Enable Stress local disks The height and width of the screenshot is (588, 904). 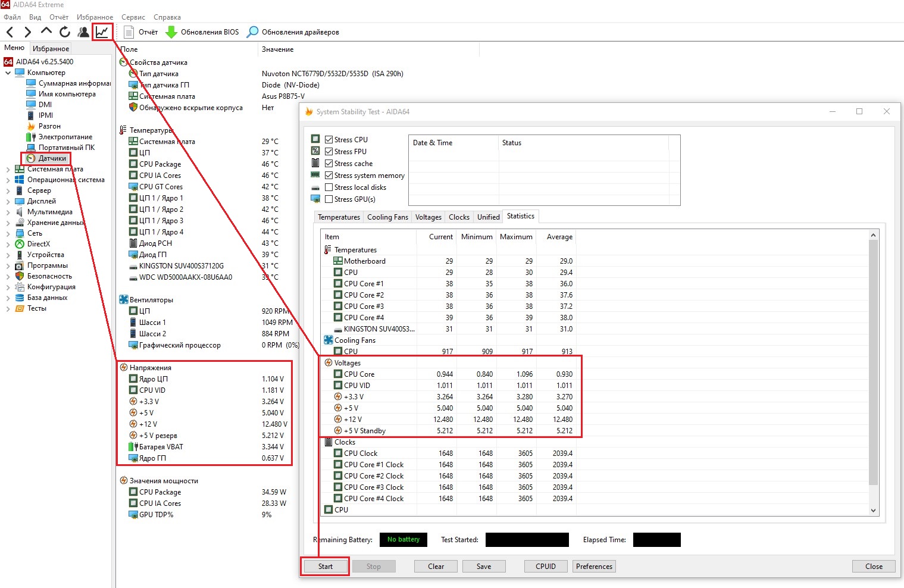[329, 187]
